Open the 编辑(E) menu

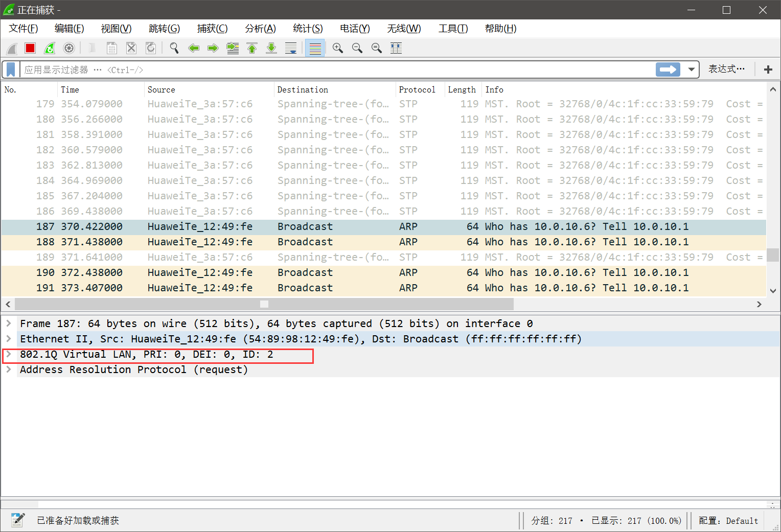click(x=70, y=29)
